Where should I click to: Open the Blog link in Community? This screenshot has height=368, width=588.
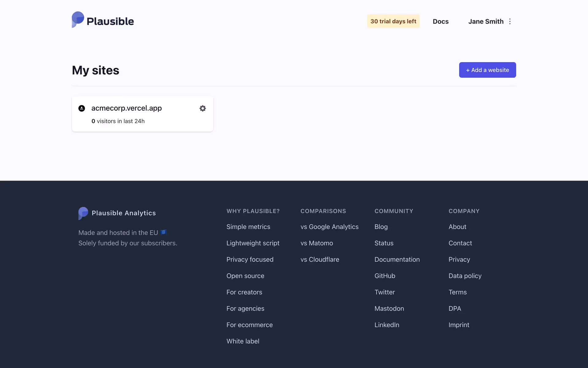[x=381, y=227]
